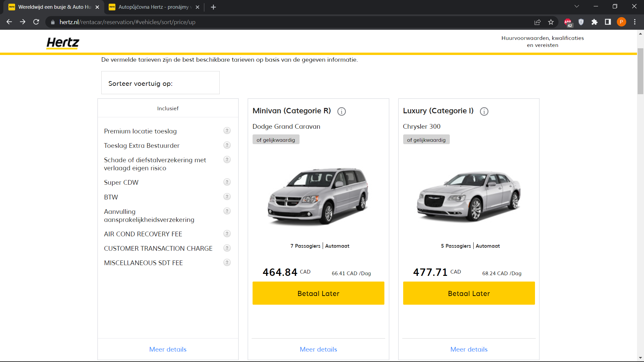Expand the tab search chevron
Screen dimensions: 644x362
tap(577, 6)
